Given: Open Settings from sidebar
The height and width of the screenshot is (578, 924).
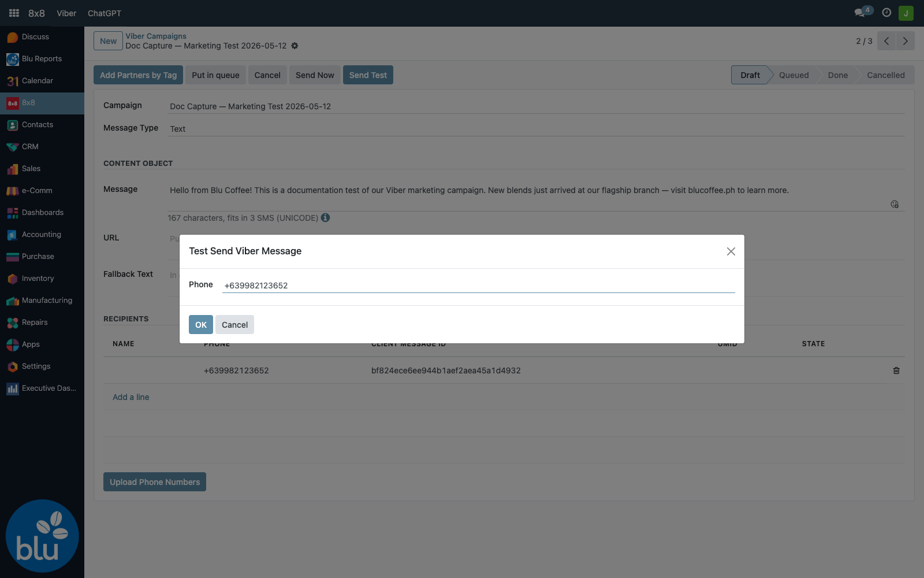Looking at the screenshot, I should point(42,366).
